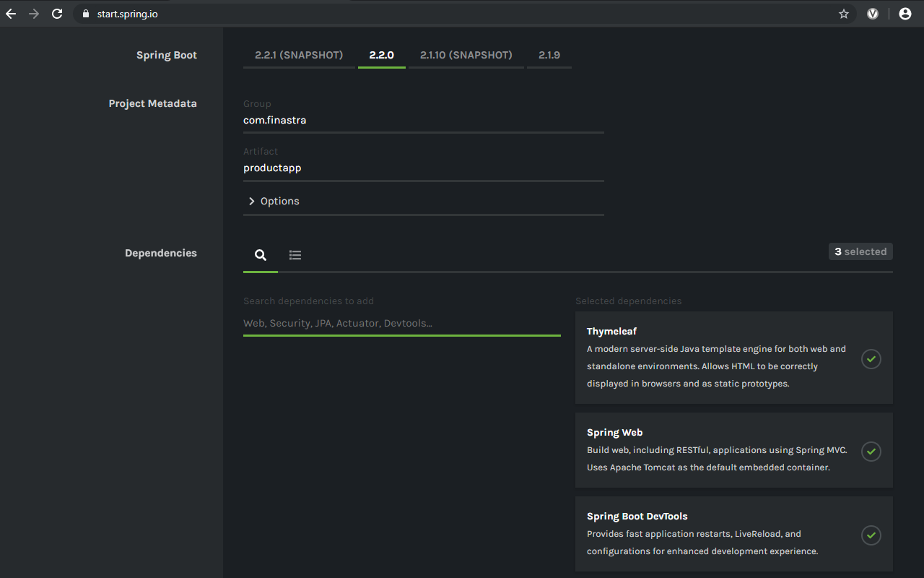Reload the start.spring.io page

point(57,14)
